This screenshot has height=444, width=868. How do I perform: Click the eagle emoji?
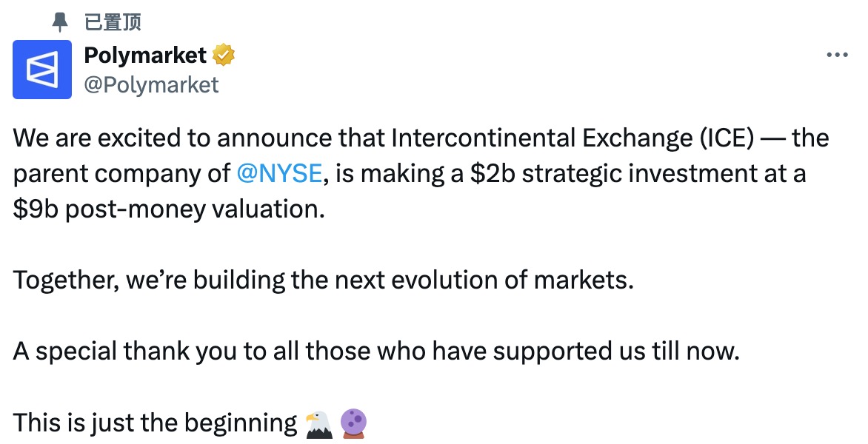[x=319, y=424]
